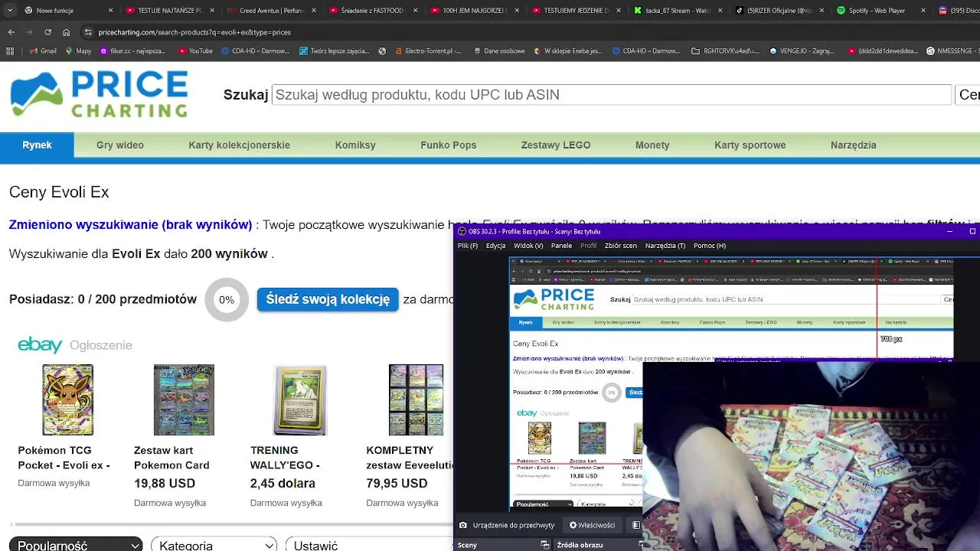The height and width of the screenshot is (551, 980).
Task: Go back in browser history
Action: click(11, 32)
